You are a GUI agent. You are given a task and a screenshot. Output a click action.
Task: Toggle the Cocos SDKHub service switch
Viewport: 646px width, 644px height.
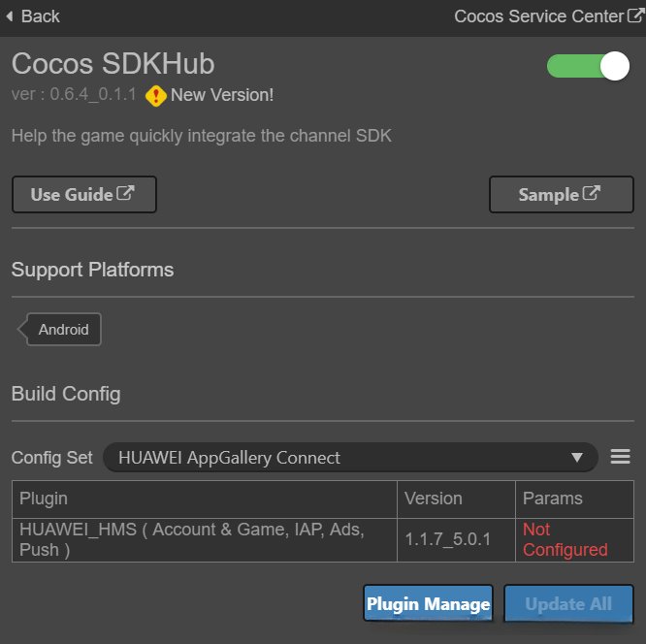point(589,66)
